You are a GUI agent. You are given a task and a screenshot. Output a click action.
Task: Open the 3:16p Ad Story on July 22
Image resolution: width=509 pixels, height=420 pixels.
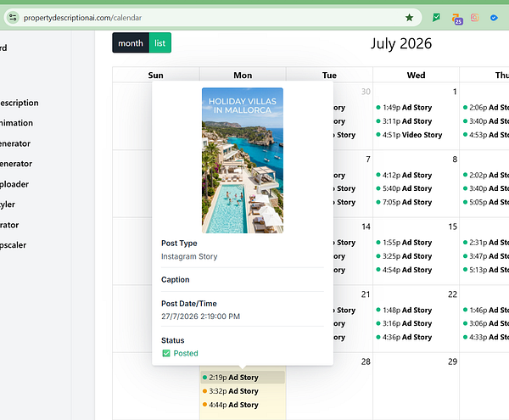coord(404,323)
